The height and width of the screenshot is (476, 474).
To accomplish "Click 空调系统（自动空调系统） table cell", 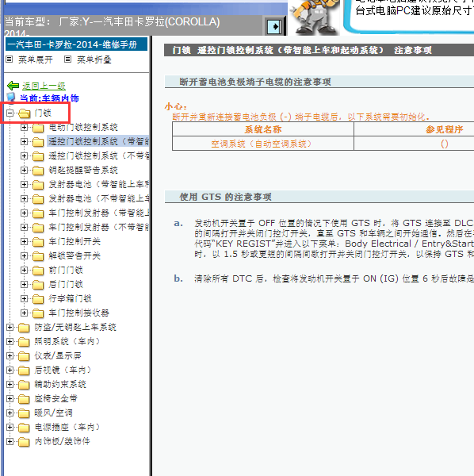I will (x=262, y=144).
